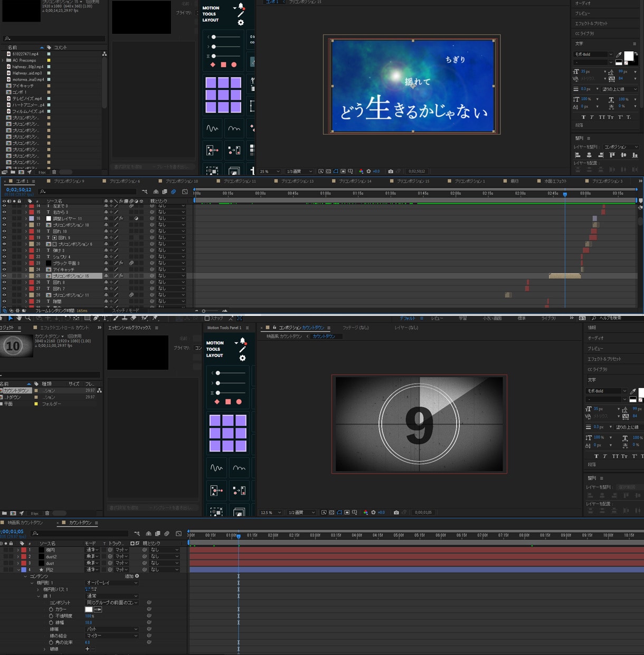Click the circle keyframe icon in upper Motion Tools
The height and width of the screenshot is (655, 644).
[x=234, y=64]
